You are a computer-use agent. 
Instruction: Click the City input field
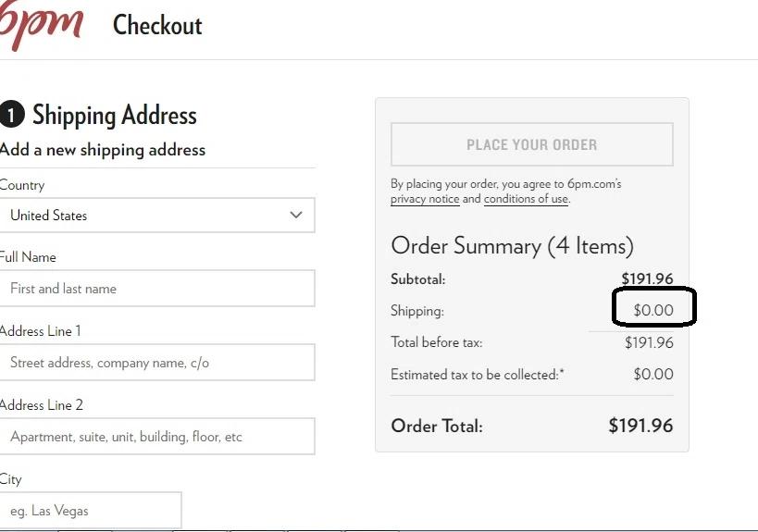(90, 511)
